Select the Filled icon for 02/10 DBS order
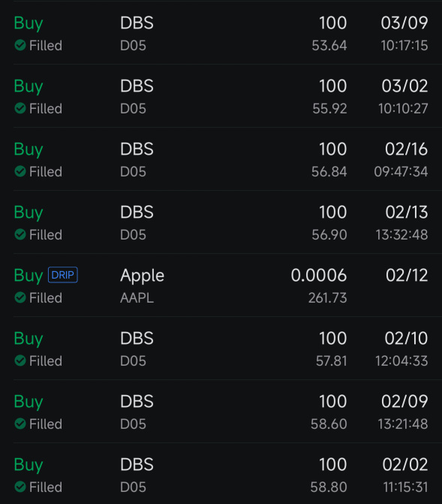442x504 pixels. [x=20, y=361]
